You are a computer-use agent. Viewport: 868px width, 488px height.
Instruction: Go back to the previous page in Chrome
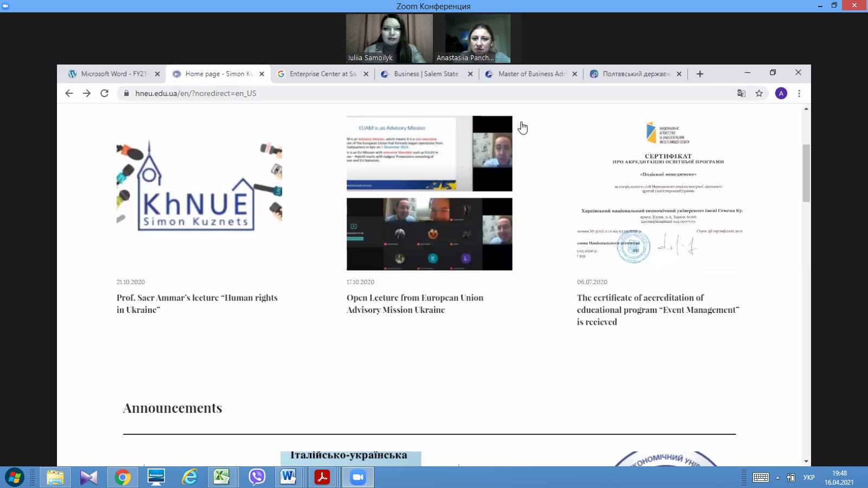[x=69, y=93]
